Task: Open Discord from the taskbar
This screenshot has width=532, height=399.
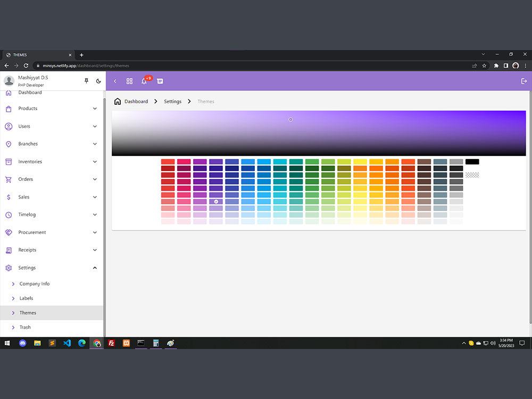Action: coord(22,343)
